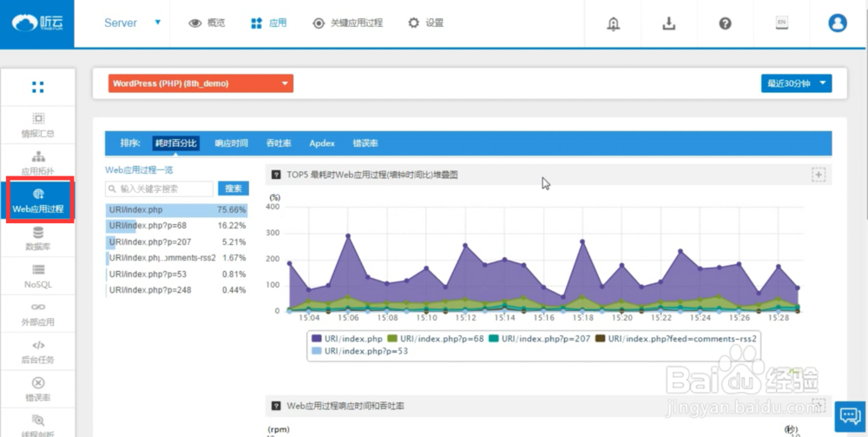The width and height of the screenshot is (868, 437).
Task: Toggle the URI/index.php?p=68 legend series
Action: tap(434, 338)
